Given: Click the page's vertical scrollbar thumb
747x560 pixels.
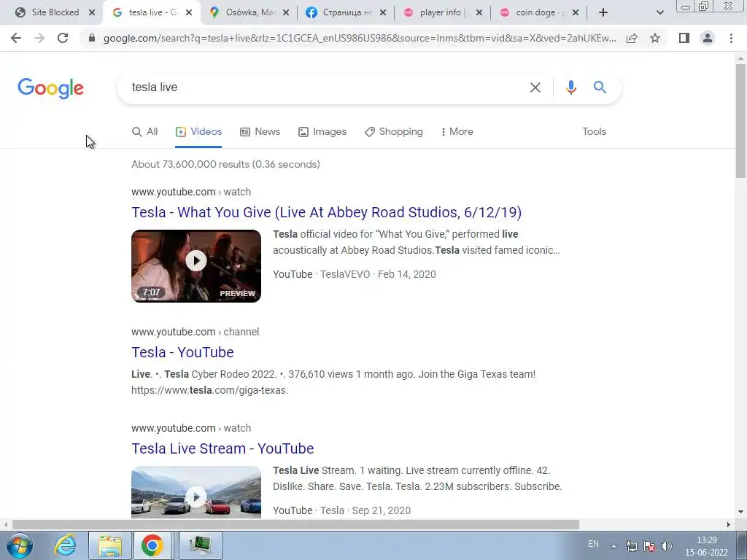Looking at the screenshot, I should coord(740,122).
